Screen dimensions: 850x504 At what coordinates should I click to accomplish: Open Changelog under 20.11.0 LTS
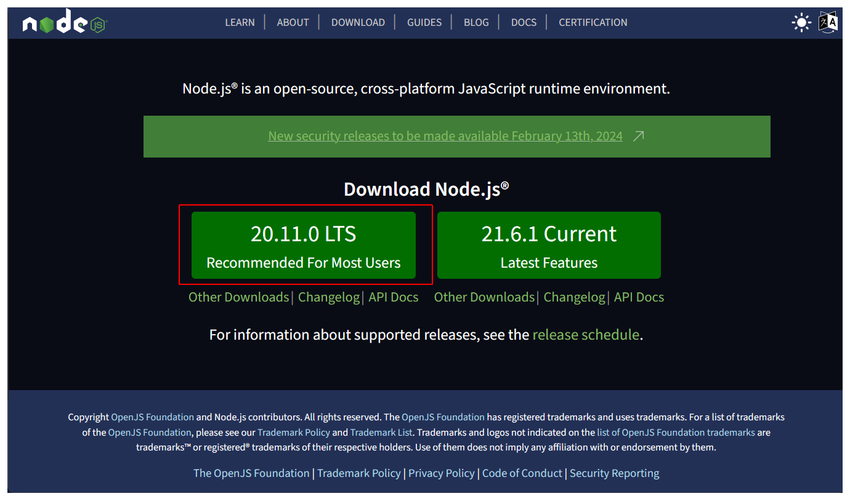[x=329, y=297]
